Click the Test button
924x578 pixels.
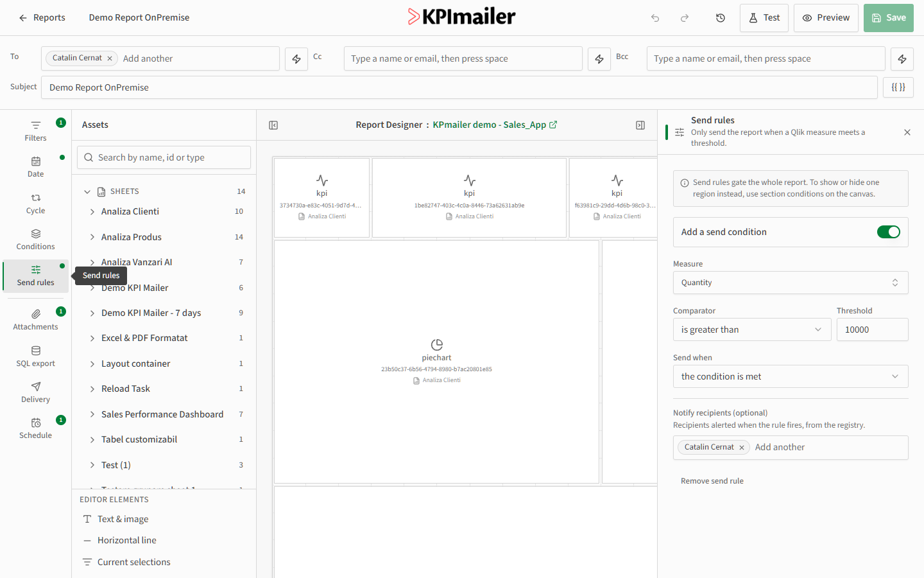coord(764,18)
